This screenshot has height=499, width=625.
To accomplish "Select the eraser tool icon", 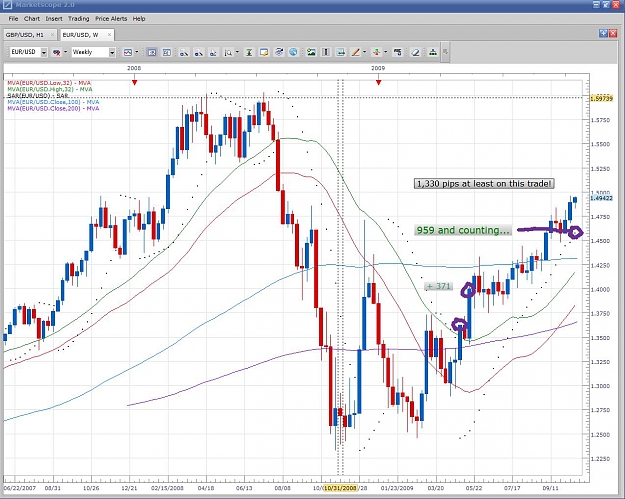I will coord(415,52).
